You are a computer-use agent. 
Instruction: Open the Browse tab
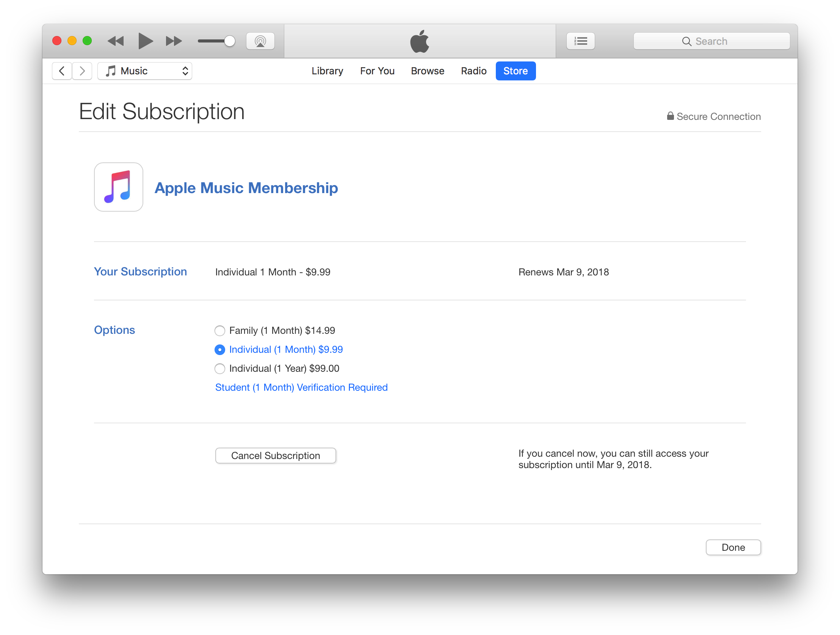(428, 71)
